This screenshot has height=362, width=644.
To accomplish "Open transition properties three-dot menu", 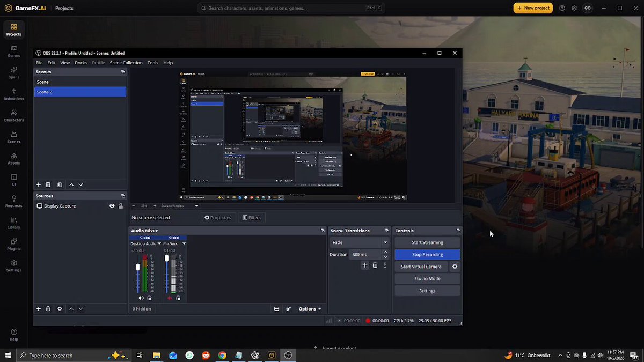I will (385, 265).
